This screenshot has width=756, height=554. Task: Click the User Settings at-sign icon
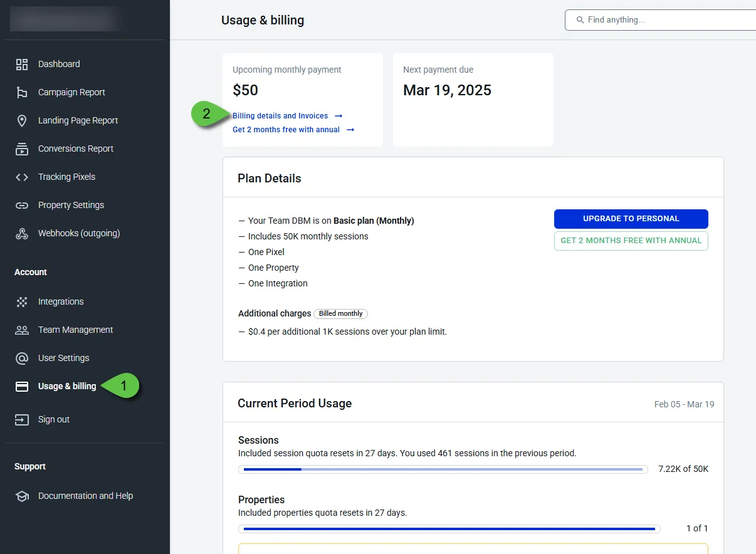click(x=22, y=358)
